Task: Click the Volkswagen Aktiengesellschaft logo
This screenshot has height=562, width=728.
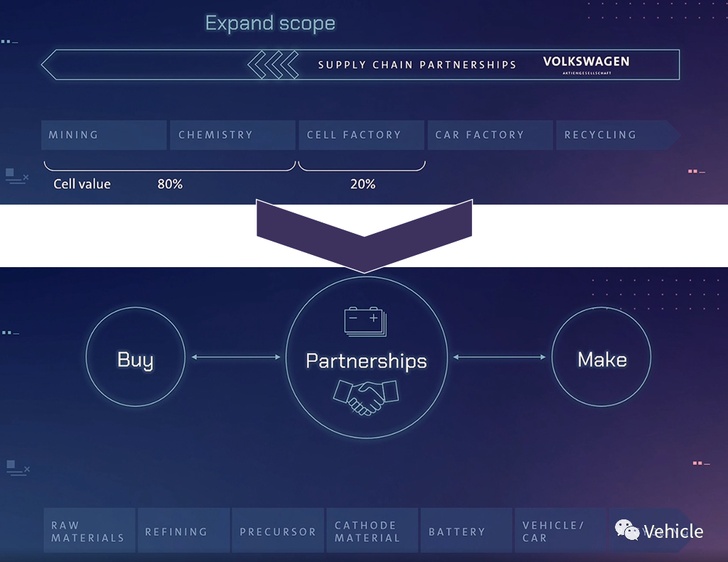Action: pyautogui.click(x=586, y=65)
